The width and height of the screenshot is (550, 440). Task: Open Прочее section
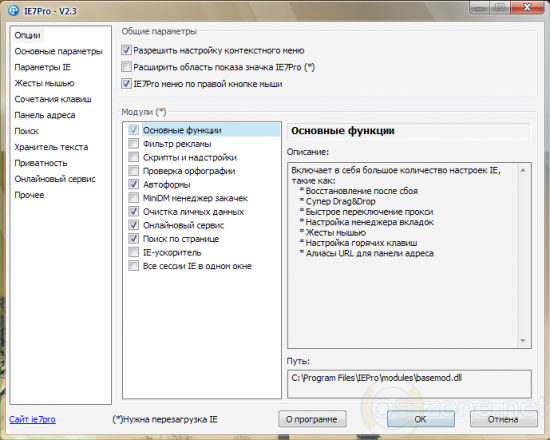(x=29, y=195)
